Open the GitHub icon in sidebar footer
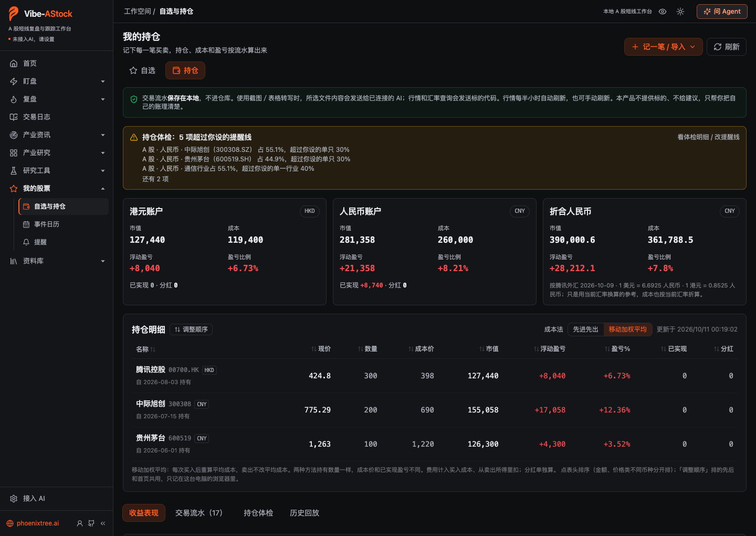Screen dimensions: 756x536 click(91, 523)
